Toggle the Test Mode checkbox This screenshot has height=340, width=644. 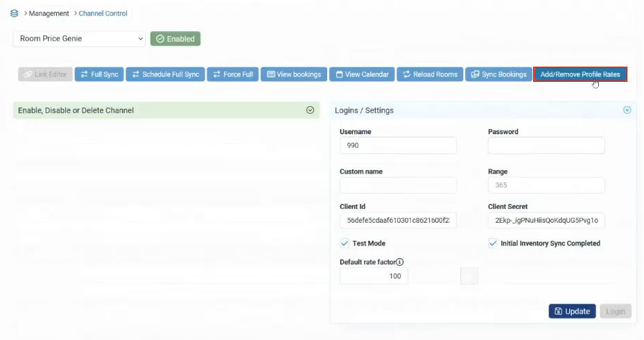click(345, 244)
